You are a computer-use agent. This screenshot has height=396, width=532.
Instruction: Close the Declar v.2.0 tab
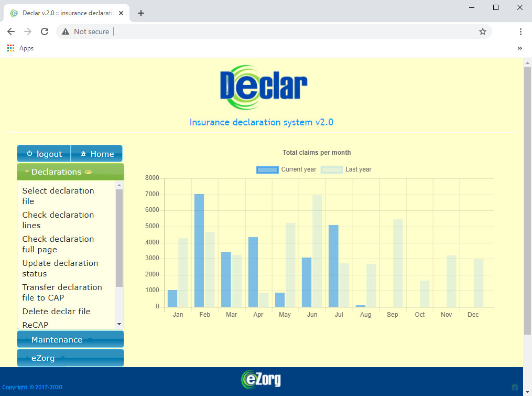pyautogui.click(x=121, y=13)
